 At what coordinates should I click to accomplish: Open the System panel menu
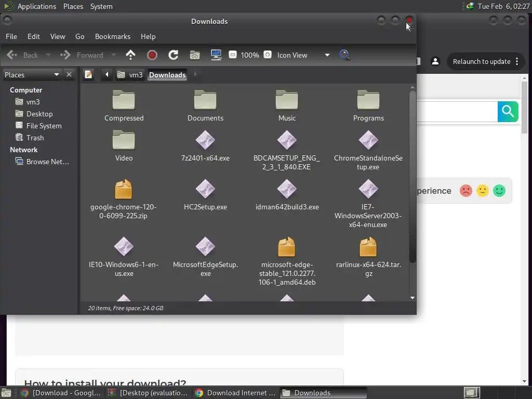[101, 6]
